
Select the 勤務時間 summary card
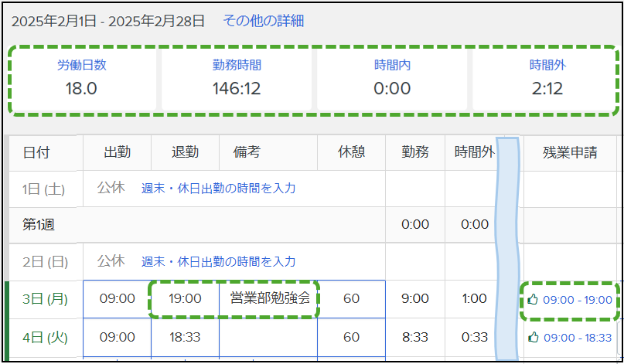pos(237,79)
